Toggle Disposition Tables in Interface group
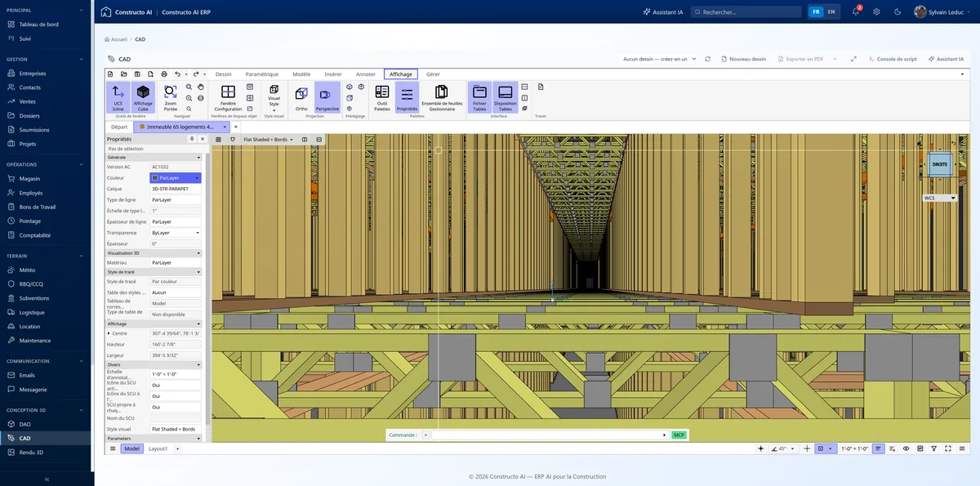Image resolution: width=980 pixels, height=486 pixels. [506, 97]
